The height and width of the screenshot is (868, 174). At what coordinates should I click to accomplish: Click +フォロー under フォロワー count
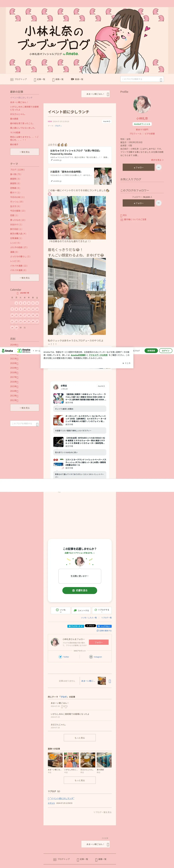click(x=138, y=203)
